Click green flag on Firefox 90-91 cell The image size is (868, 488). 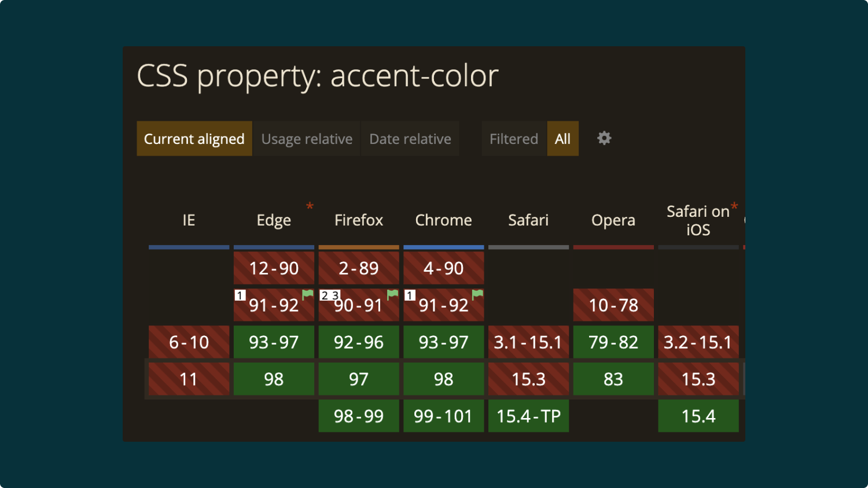click(x=393, y=294)
